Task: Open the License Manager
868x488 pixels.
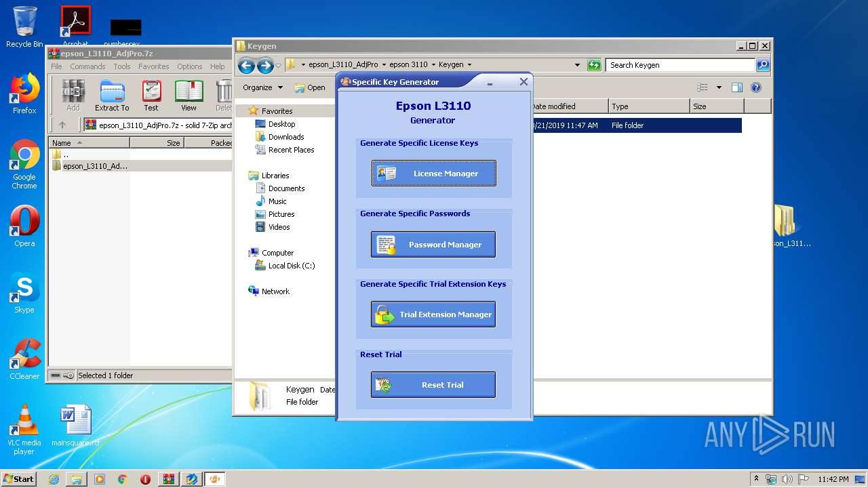Action: tap(433, 173)
